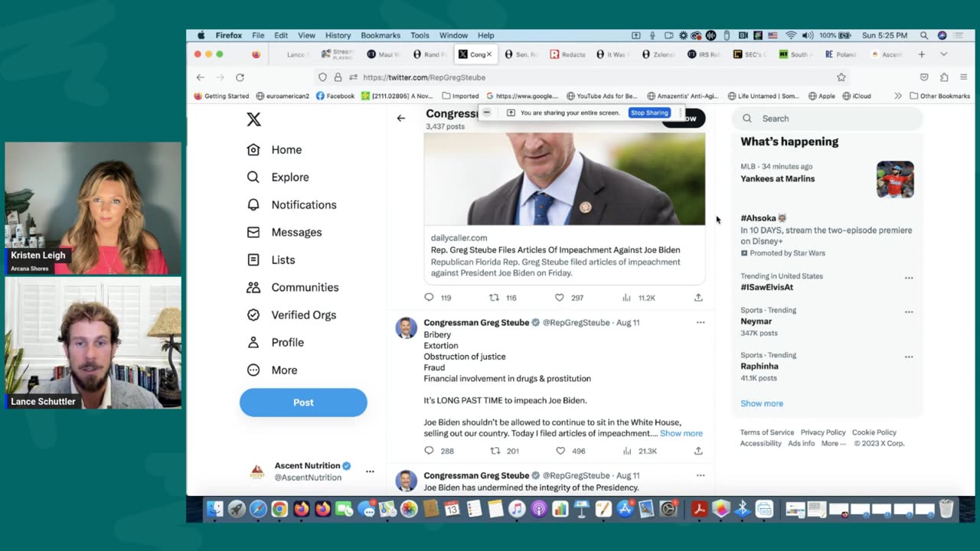Open Profile in the X sidebar
This screenshot has height=551, width=980.
pyautogui.click(x=275, y=342)
